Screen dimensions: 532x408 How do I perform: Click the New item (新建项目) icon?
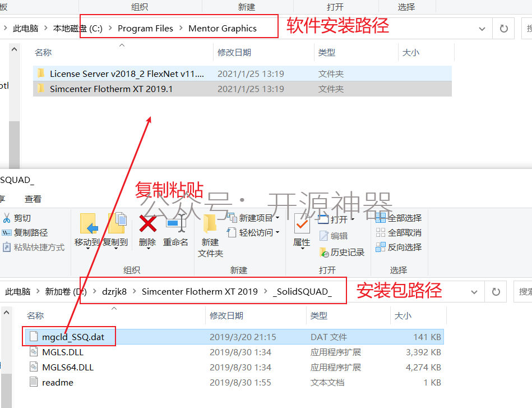coord(232,218)
